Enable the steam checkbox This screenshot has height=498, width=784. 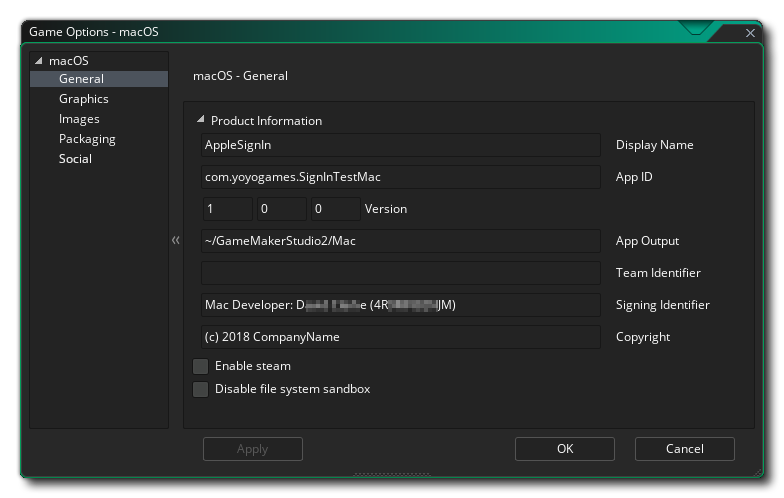201,366
